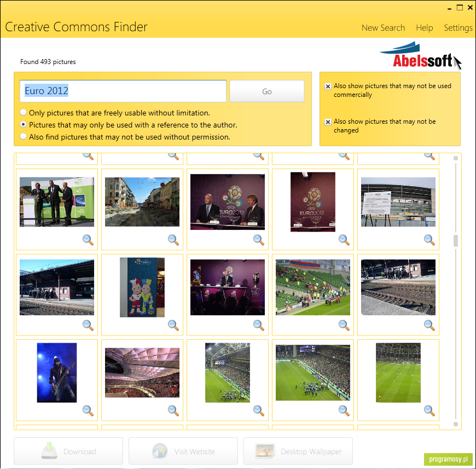The image size is (476, 469).
Task: Click the Visit Website button
Action: pos(183,451)
